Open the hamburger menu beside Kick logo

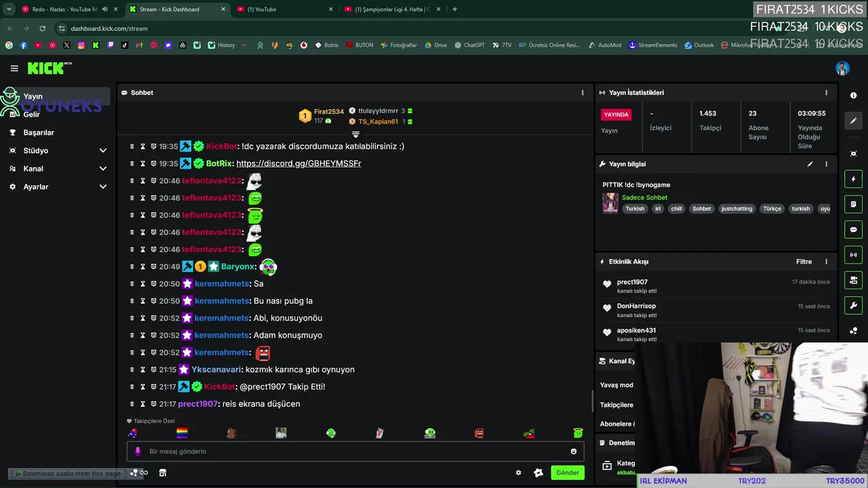pyautogui.click(x=14, y=68)
